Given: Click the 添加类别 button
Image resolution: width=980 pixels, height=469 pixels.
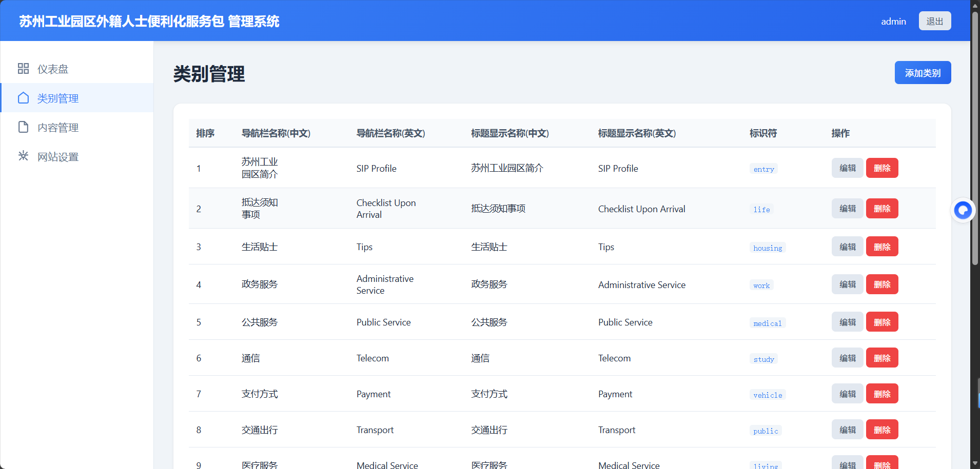Looking at the screenshot, I should (x=922, y=72).
